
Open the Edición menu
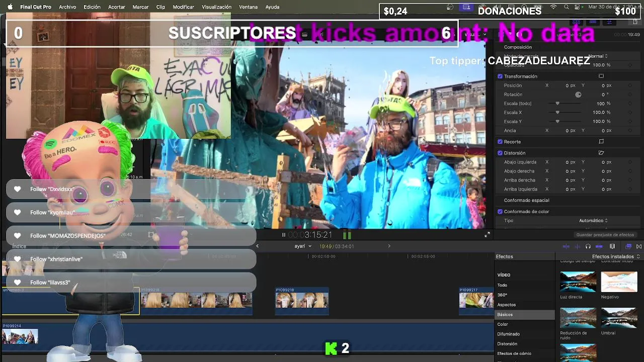pyautogui.click(x=92, y=7)
